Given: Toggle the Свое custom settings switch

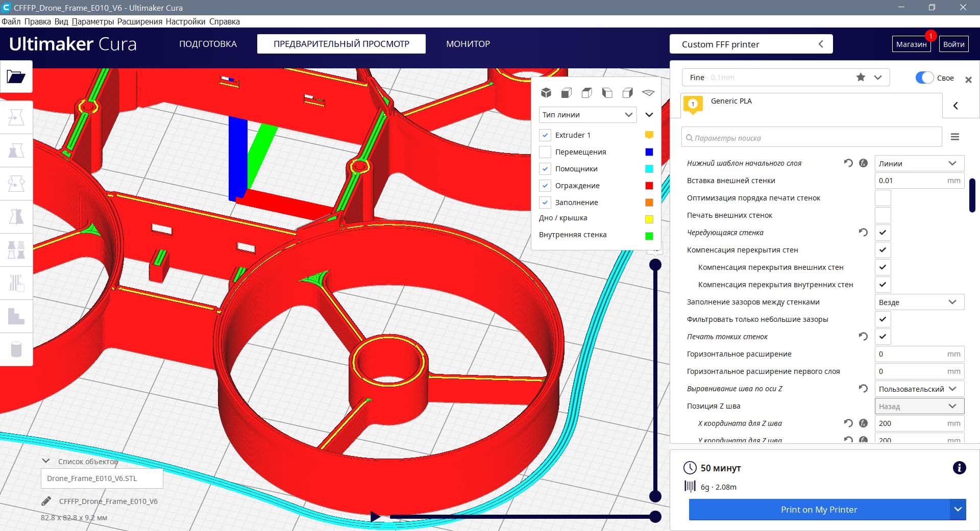Looking at the screenshot, I should (x=924, y=78).
